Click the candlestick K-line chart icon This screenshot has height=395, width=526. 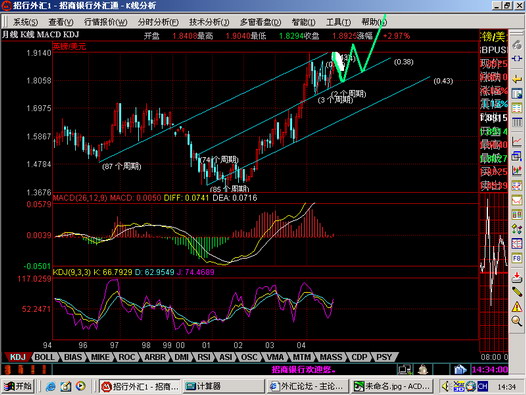point(517,170)
